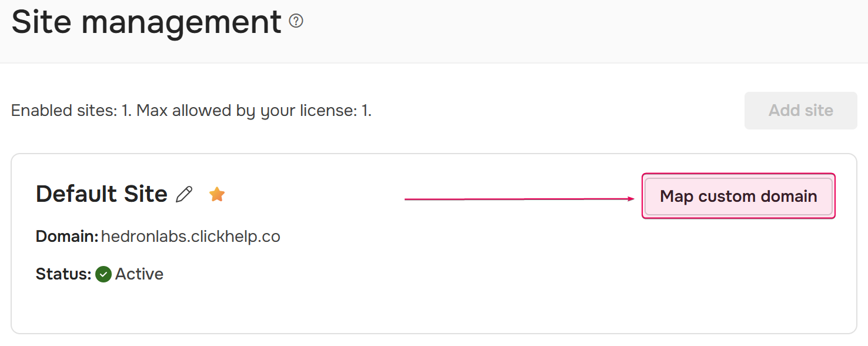Click the Active status text
Viewport: 868px width, 346px height.
[x=139, y=274]
